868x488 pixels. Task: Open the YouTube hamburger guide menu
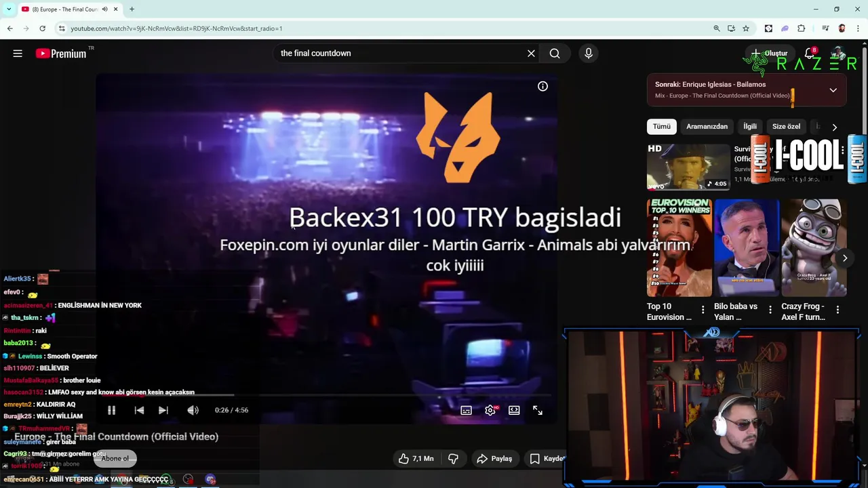point(18,54)
